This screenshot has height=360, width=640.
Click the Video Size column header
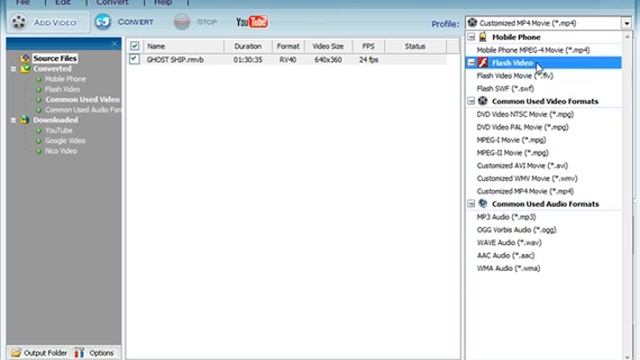click(x=328, y=46)
